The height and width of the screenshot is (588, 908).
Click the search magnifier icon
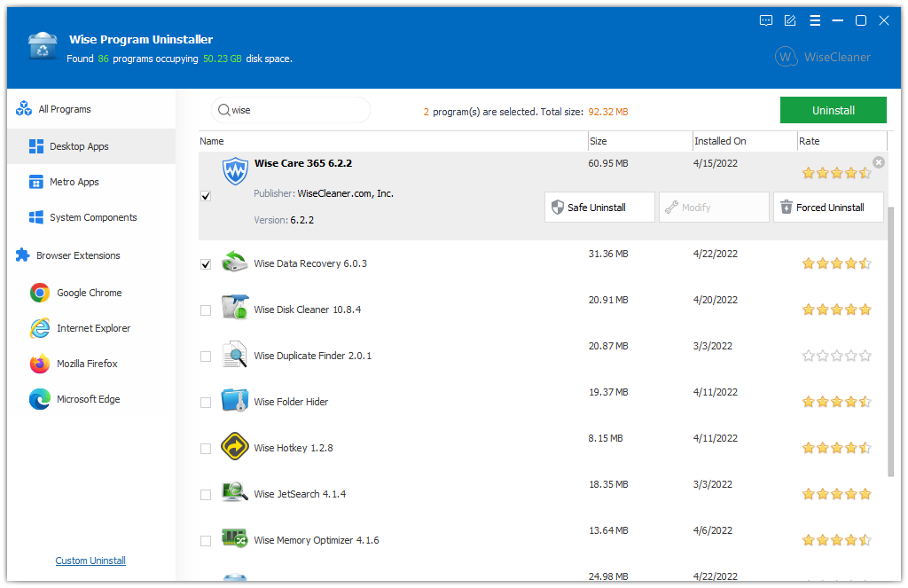(x=223, y=110)
